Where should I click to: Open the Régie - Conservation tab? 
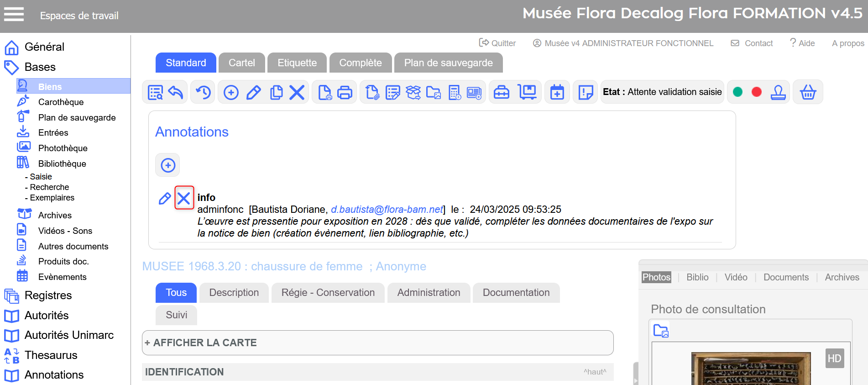tap(328, 293)
